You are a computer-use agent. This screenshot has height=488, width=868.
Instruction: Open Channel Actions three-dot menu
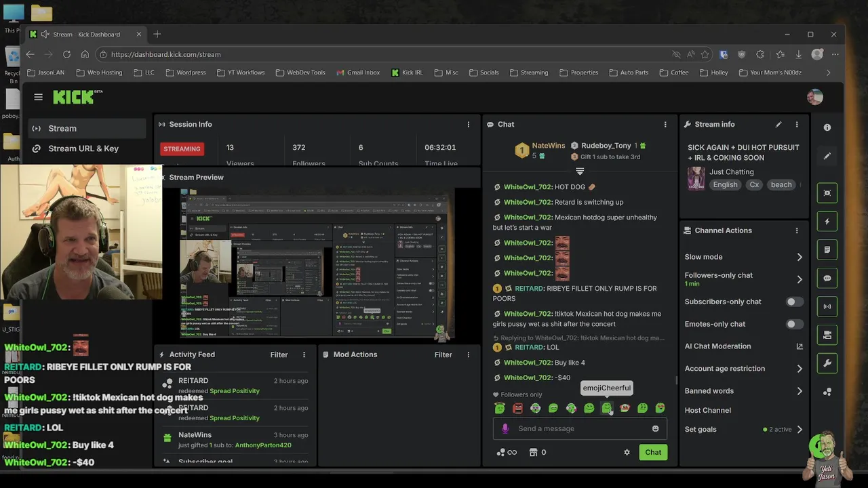click(x=797, y=230)
